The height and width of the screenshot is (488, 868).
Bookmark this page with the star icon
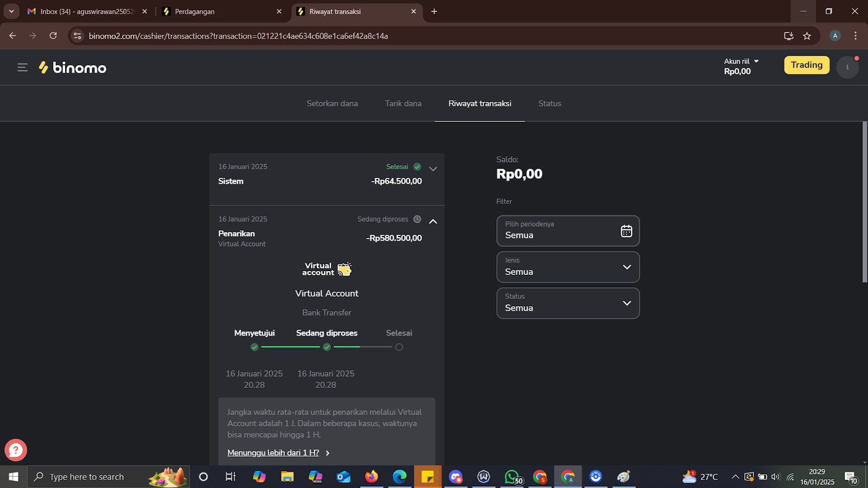coord(807,36)
